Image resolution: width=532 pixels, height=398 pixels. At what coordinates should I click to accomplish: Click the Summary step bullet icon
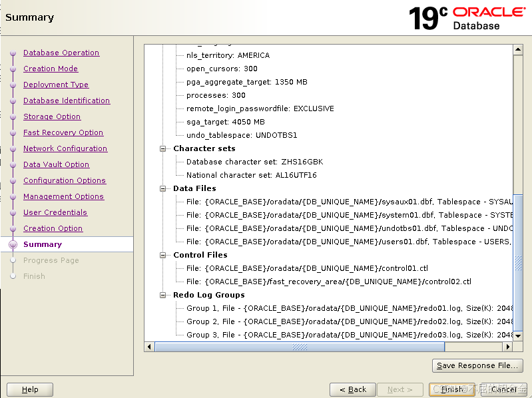(x=13, y=244)
